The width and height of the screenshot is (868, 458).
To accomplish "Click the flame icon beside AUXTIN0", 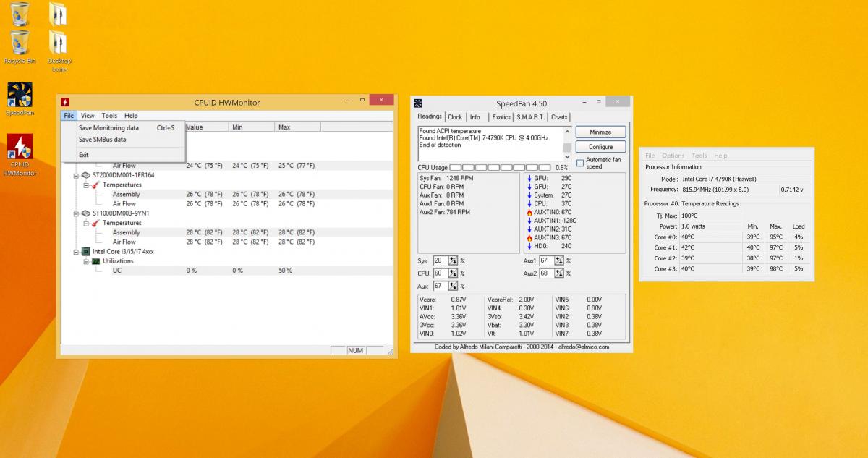I will pyautogui.click(x=529, y=211).
